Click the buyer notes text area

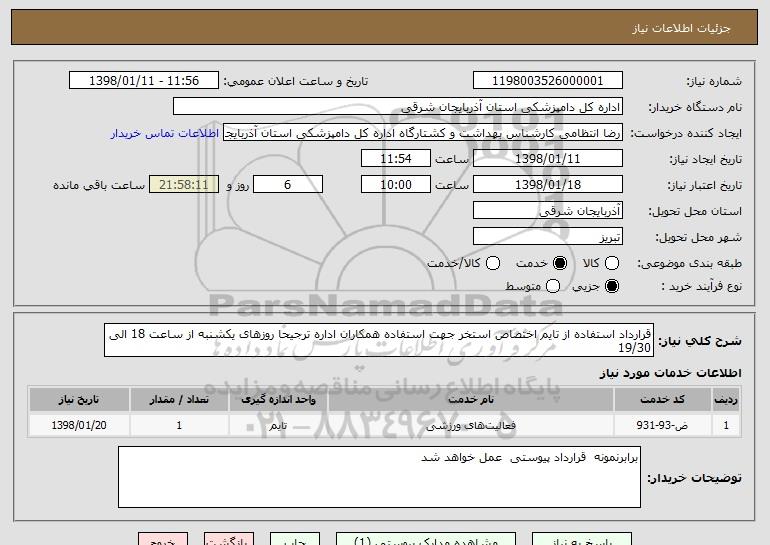[x=379, y=477]
